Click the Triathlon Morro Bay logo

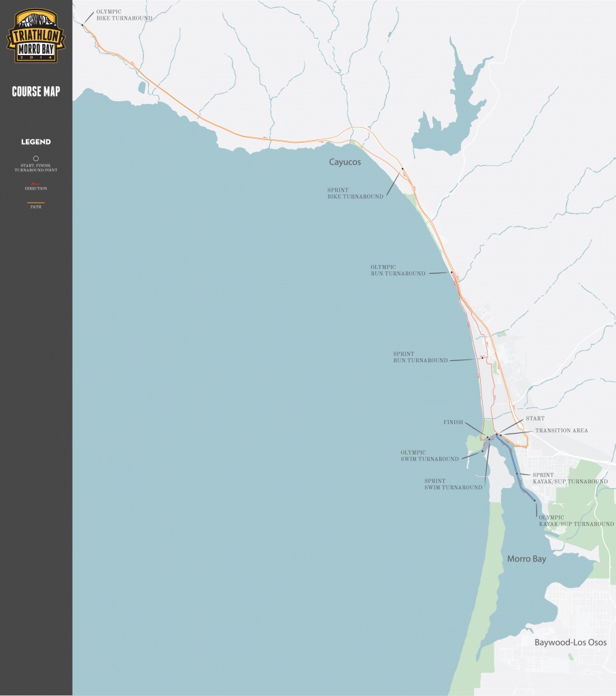(35, 36)
